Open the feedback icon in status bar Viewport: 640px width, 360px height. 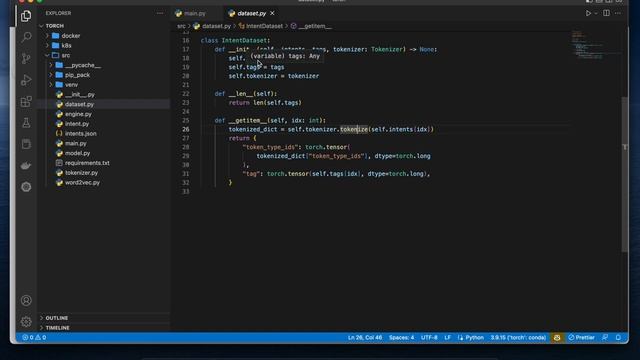tap(605, 338)
